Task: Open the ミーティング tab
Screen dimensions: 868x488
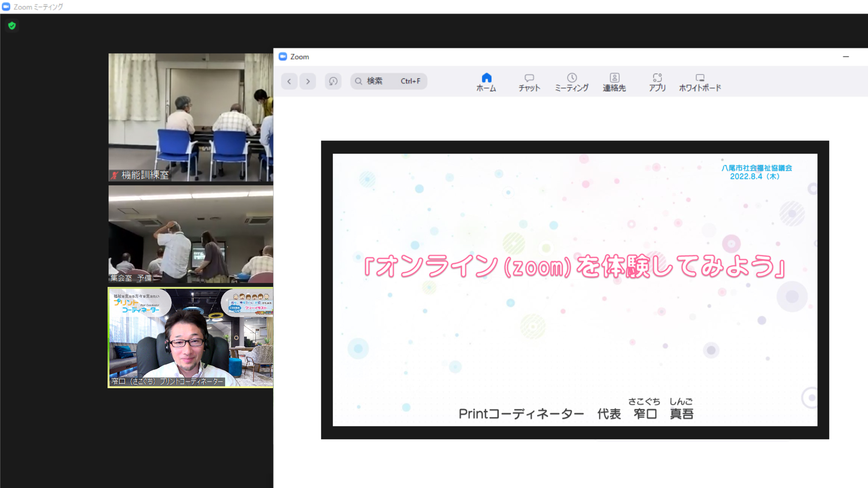Action: pos(572,83)
